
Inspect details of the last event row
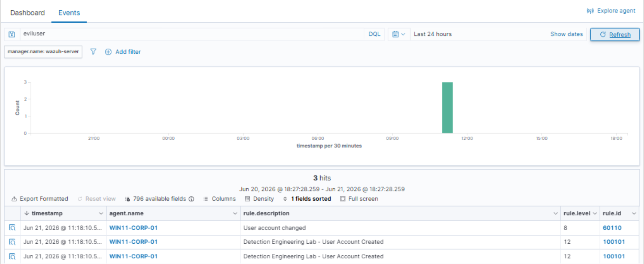[x=12, y=256]
